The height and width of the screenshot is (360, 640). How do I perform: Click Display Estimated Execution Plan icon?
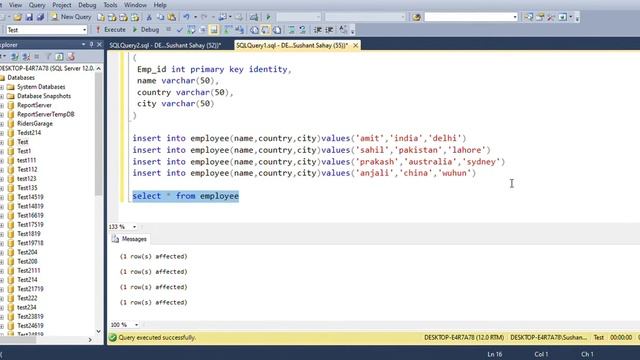[191, 30]
